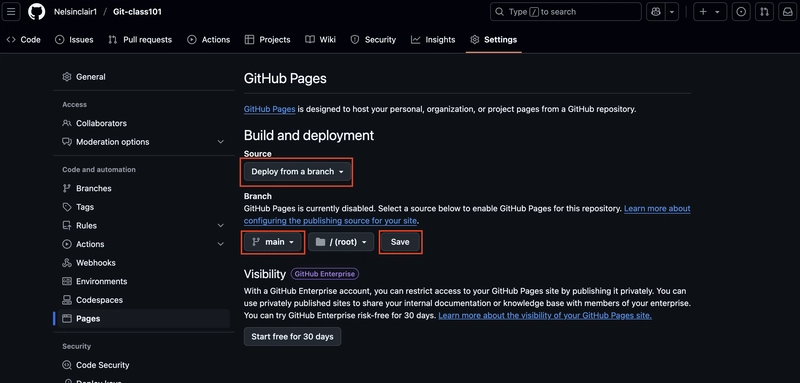Open the / (root) folder dropdown
Screen dimensions: 800x383
point(341,242)
